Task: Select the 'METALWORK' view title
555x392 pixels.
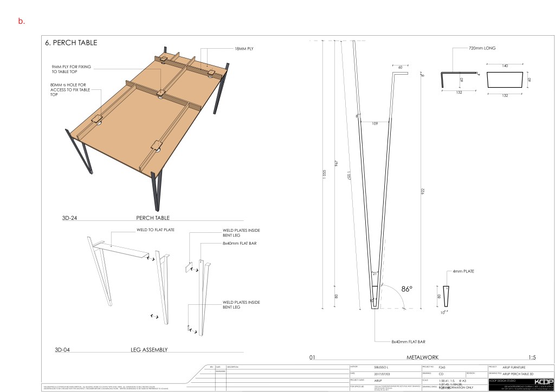Action: pyautogui.click(x=423, y=358)
